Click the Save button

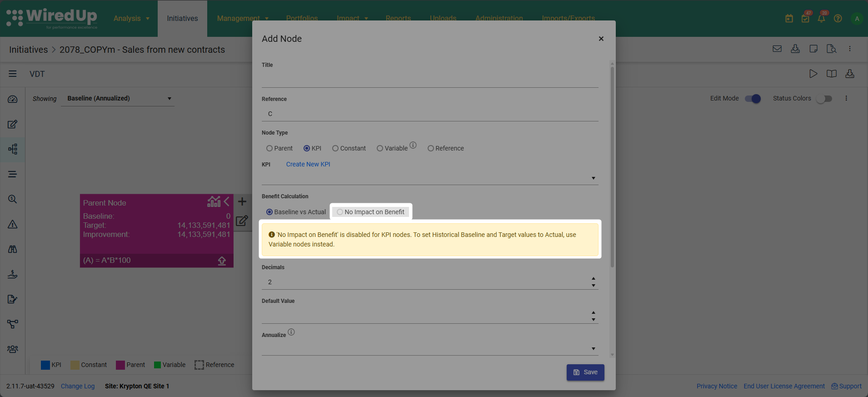pos(585,372)
